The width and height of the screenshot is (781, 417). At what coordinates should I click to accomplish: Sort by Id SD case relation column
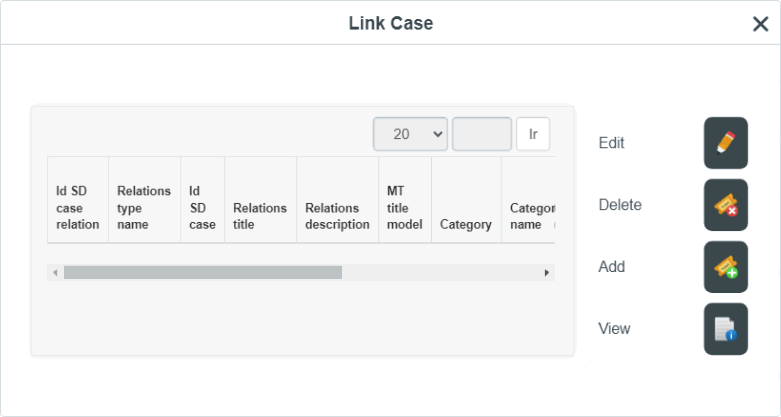click(x=78, y=208)
